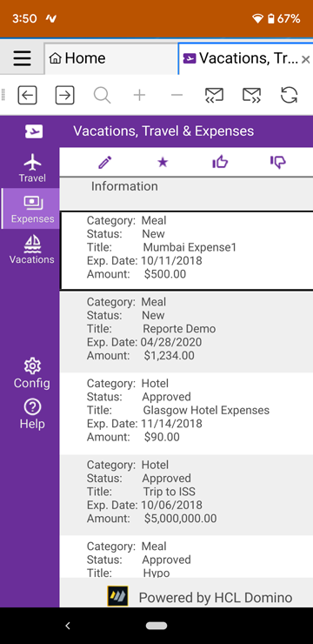This screenshot has width=313, height=644.
Task: Reject with the thumbs-down icon
Action: click(x=278, y=163)
